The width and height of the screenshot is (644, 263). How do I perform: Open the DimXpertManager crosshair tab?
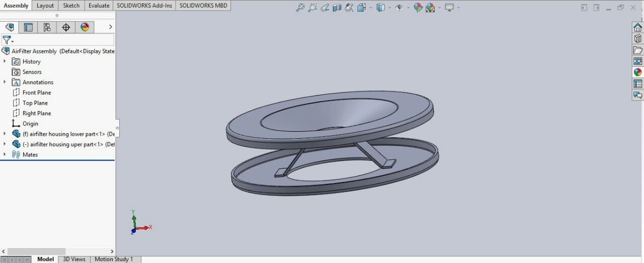coord(66,27)
